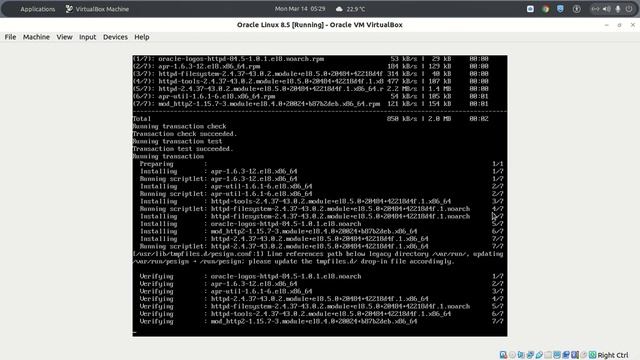Click 'Installing : mod_http2' line
640x360 pixels.
click(321, 231)
